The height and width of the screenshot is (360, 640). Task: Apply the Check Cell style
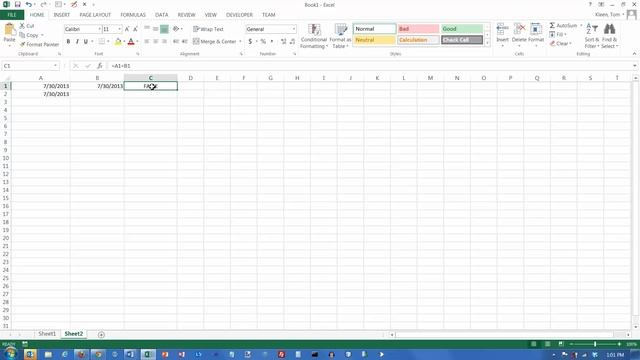(x=462, y=40)
